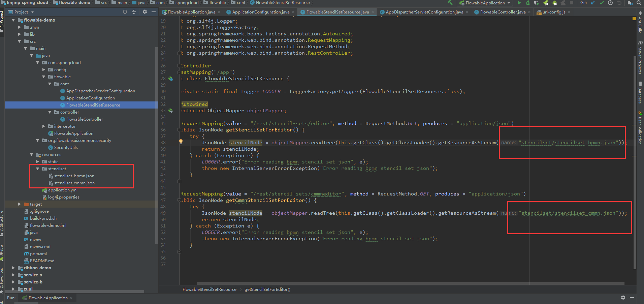This screenshot has height=304, width=644.
Task: Close the url-config.js tab
Action: [x=569, y=12]
